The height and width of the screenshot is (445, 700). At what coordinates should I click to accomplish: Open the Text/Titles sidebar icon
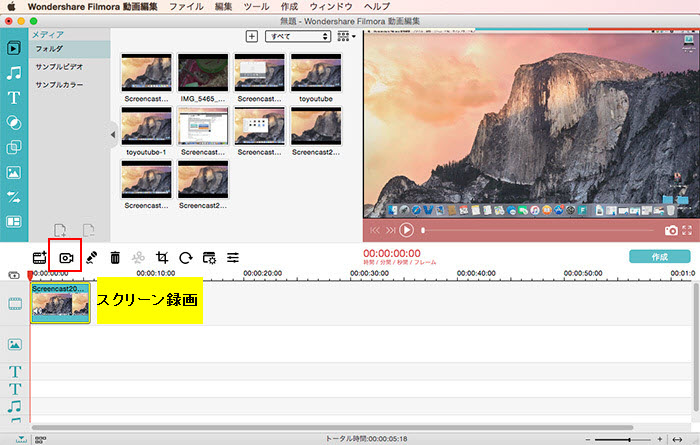14,97
